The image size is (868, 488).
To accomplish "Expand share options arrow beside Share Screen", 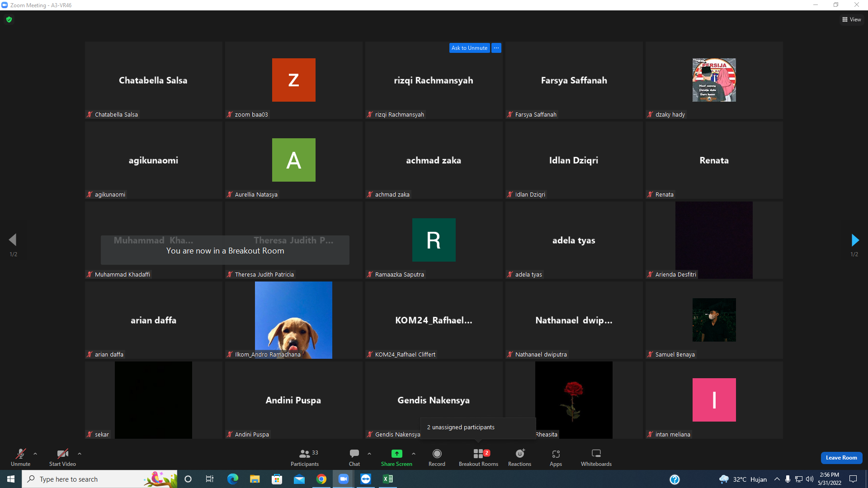I will [414, 454].
